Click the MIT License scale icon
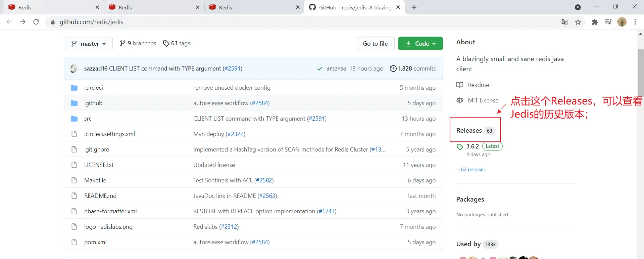This screenshot has width=644, height=259. (460, 100)
